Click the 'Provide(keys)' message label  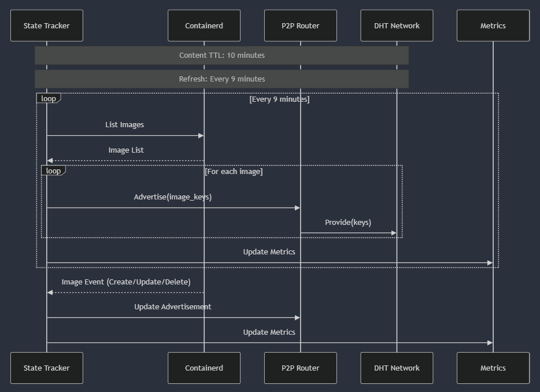tap(347, 223)
